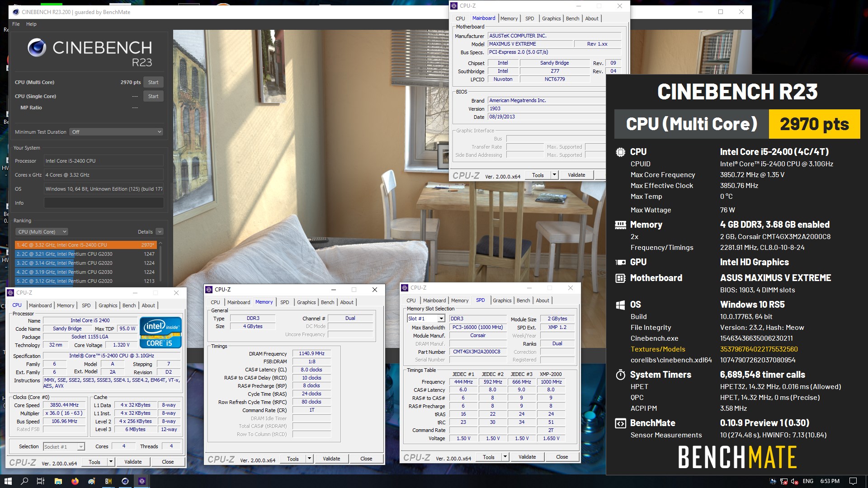
Task: Switch to Cinebench via its taskbar icon
Action: coord(125,481)
